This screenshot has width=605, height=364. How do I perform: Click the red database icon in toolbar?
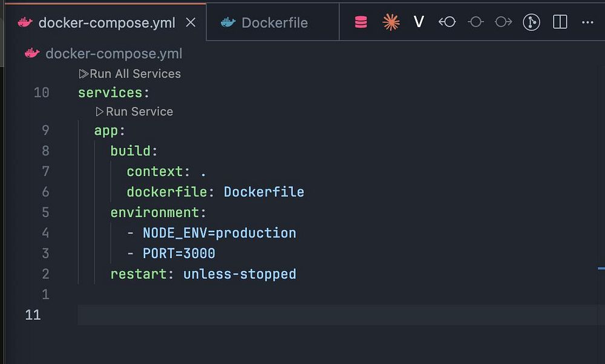tap(361, 22)
